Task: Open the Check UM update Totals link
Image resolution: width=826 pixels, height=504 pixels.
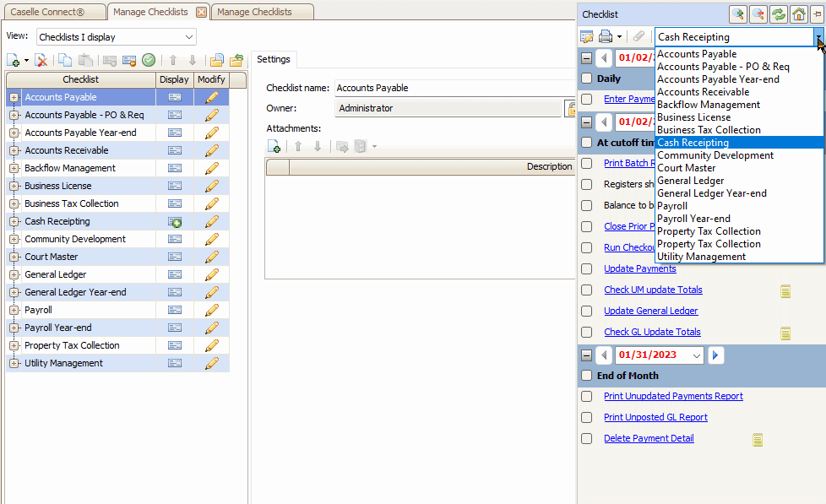Action: (x=653, y=290)
